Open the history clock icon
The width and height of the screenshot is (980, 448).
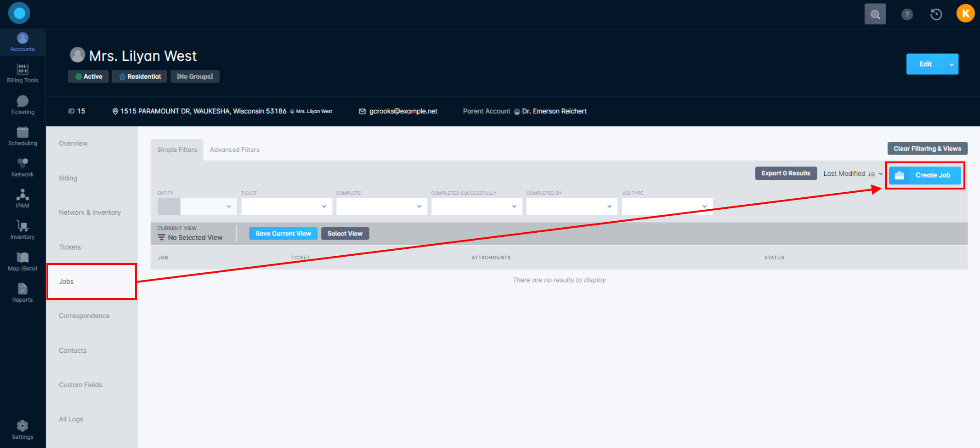pyautogui.click(x=936, y=14)
